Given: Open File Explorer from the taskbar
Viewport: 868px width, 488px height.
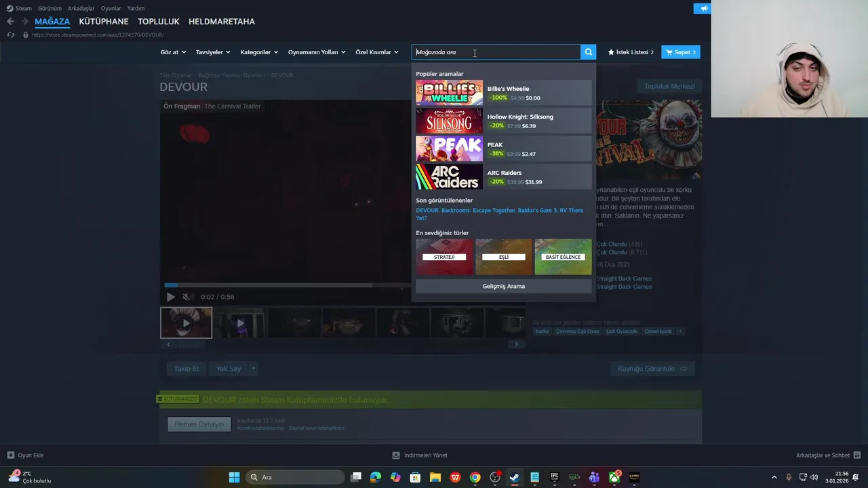Looking at the screenshot, I should 435,477.
